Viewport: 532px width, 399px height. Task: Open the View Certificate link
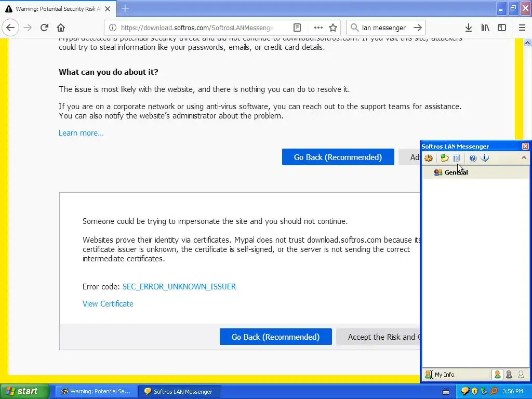[x=108, y=303]
